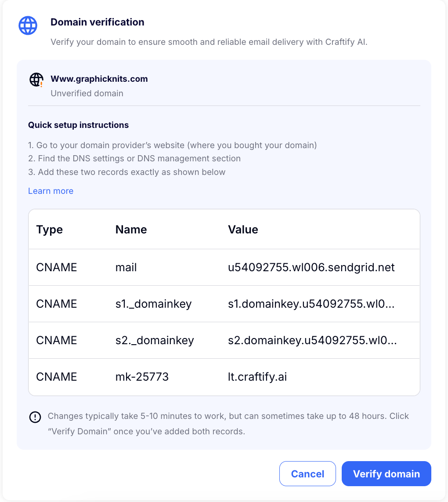Click the Www.graphicknits.com domain title

coord(99,79)
